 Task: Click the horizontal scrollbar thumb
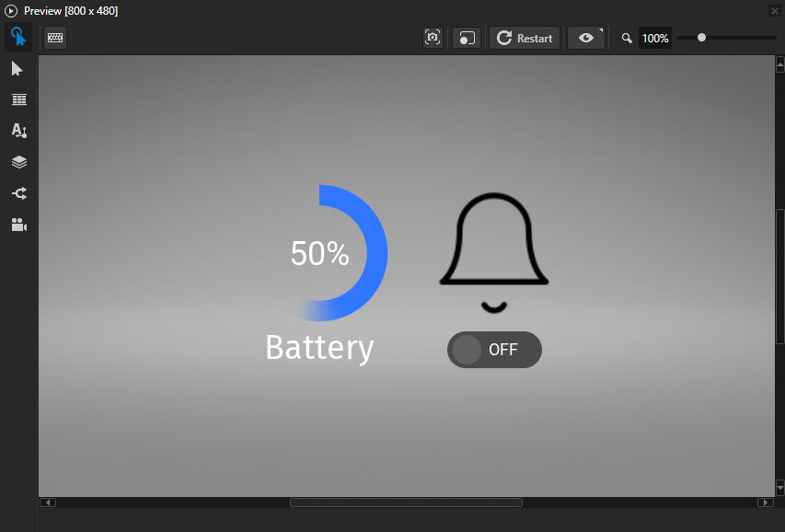pos(406,503)
